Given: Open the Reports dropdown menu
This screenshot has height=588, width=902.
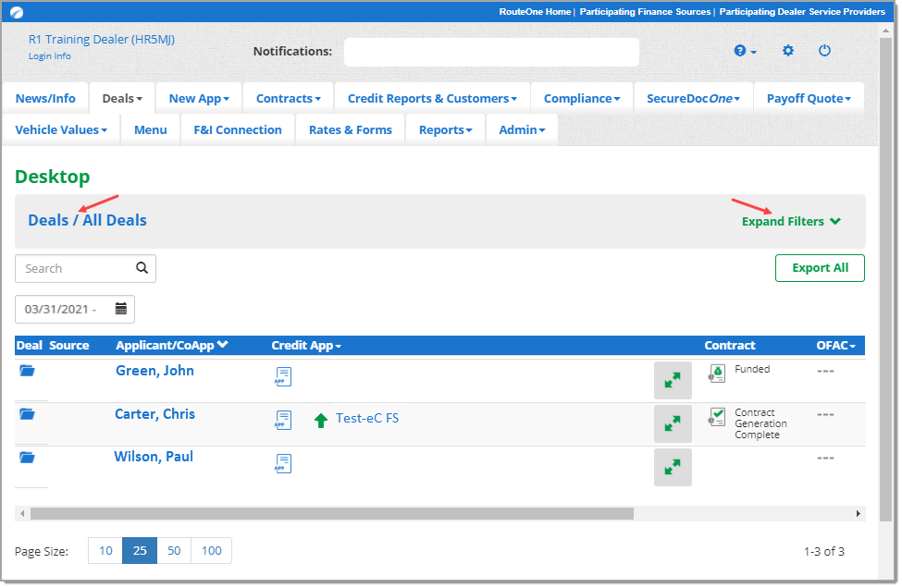Looking at the screenshot, I should [x=445, y=130].
